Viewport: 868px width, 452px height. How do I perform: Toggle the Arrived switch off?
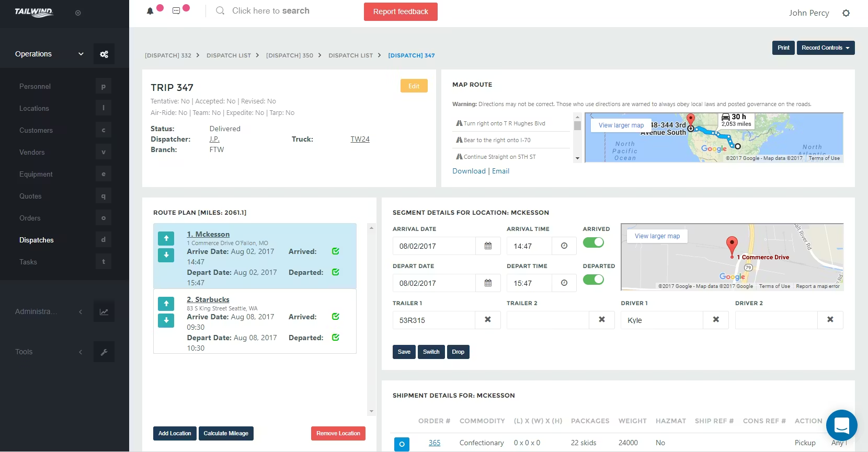coord(593,242)
